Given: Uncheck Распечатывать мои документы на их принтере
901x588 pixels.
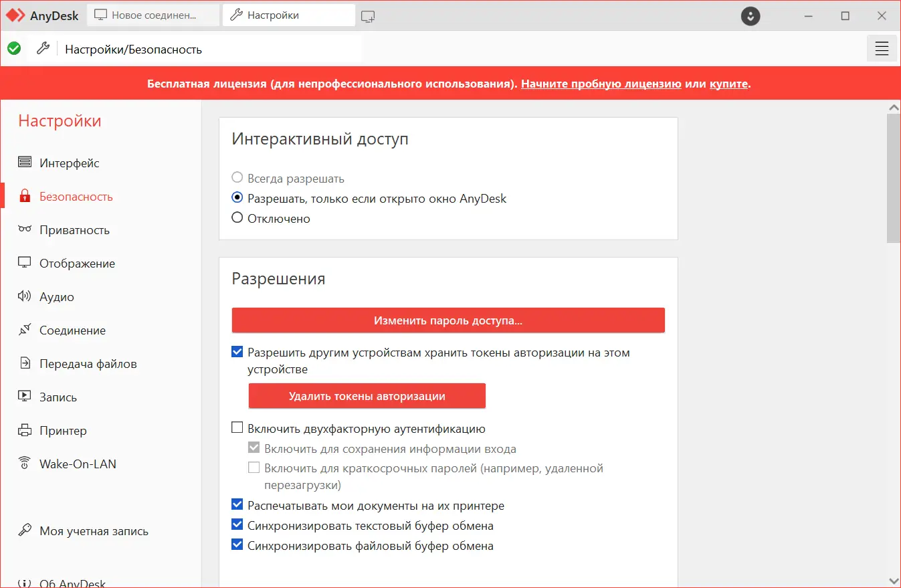Looking at the screenshot, I should tap(237, 506).
